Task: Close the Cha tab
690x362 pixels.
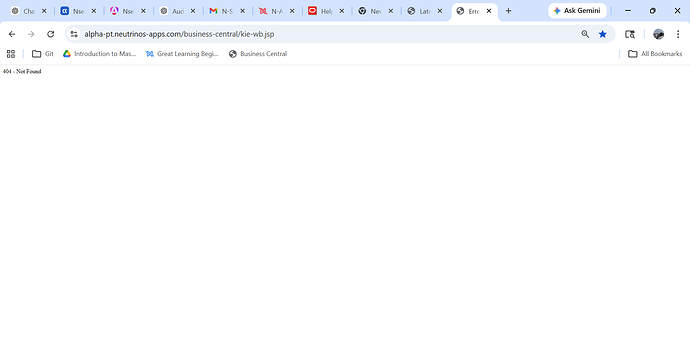Action: (x=44, y=11)
